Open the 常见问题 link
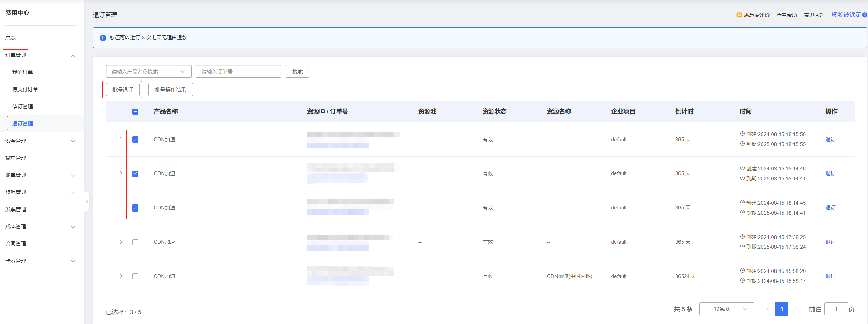The image size is (868, 324). click(x=814, y=15)
